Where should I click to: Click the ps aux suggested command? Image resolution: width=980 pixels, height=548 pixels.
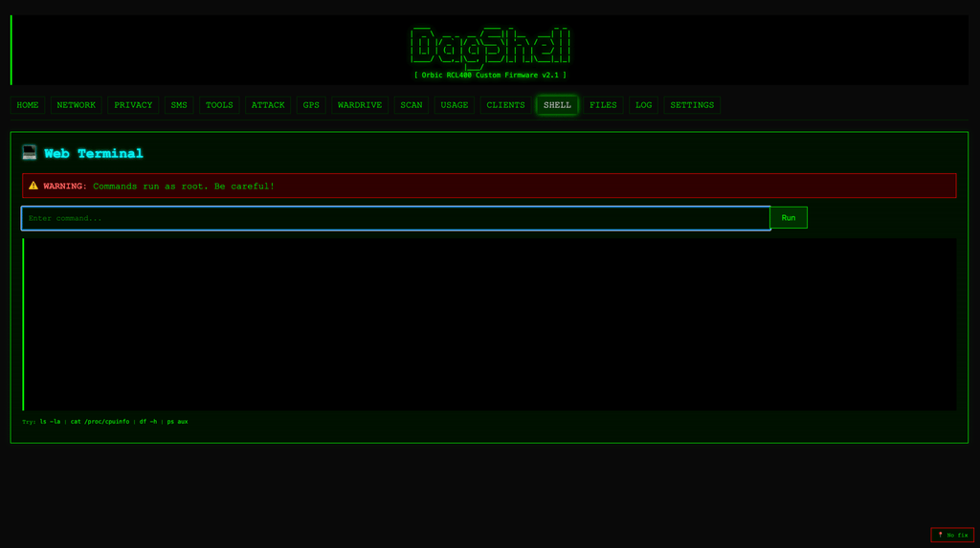tap(177, 422)
